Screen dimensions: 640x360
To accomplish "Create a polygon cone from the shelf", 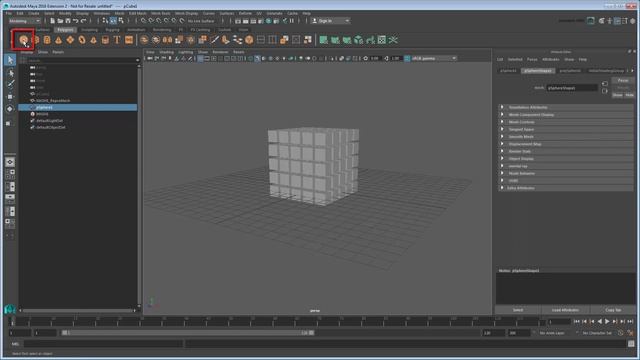I will point(58,40).
